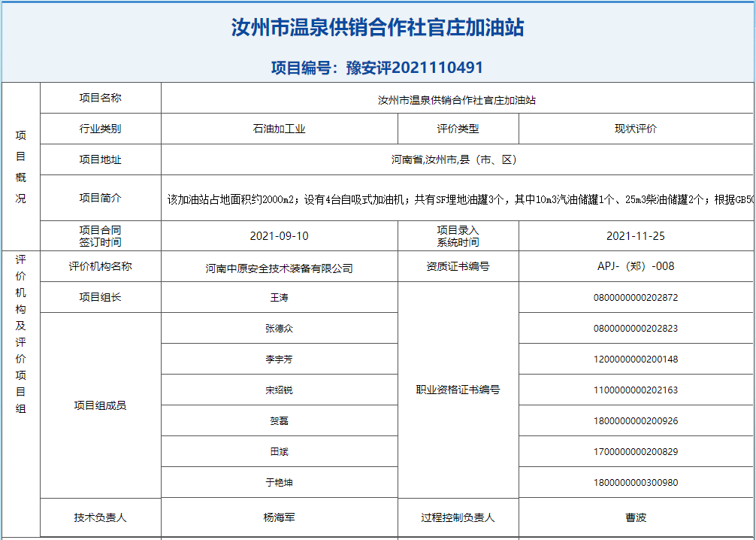Image resolution: width=756 pixels, height=540 pixels.
Task: Click the 项目组成员 label
Action: 100,405
